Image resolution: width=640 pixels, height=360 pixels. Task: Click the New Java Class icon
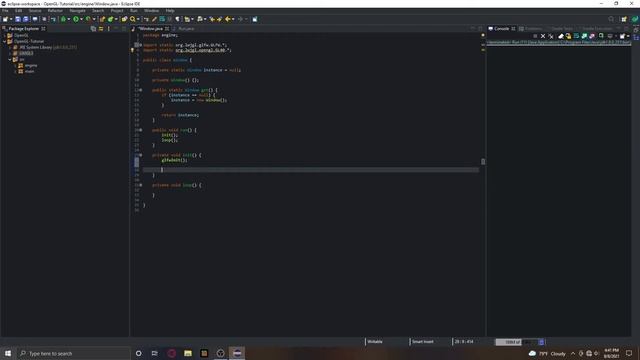(110, 19)
